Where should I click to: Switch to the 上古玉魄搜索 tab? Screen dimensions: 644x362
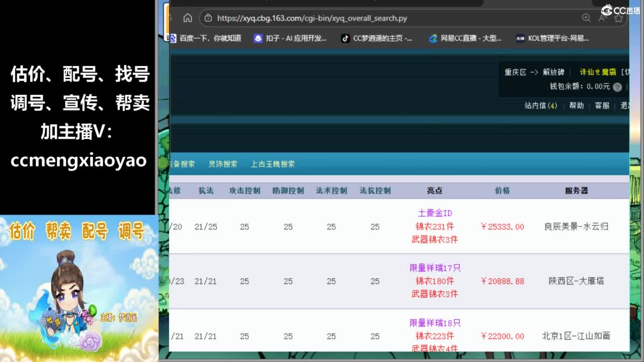point(273,164)
